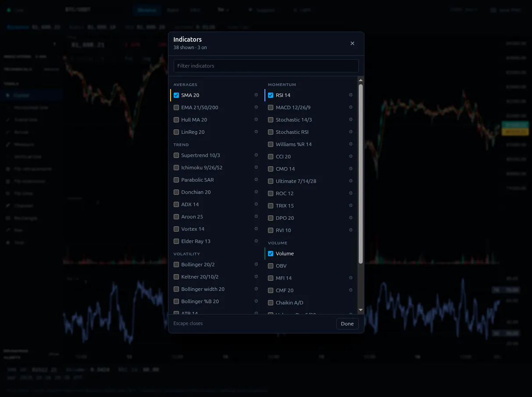Click the CMO 14 indicator label
532x397 pixels.
click(x=286, y=169)
